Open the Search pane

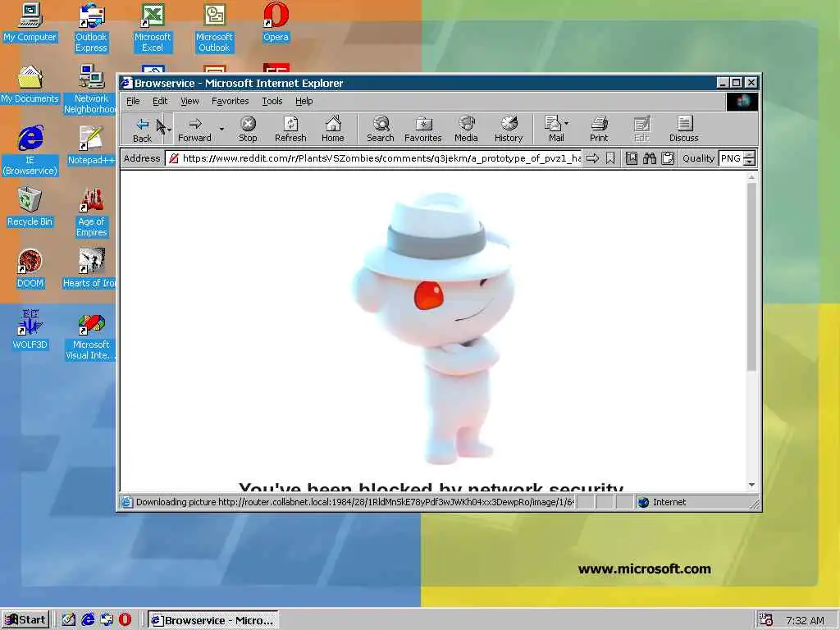coord(381,129)
